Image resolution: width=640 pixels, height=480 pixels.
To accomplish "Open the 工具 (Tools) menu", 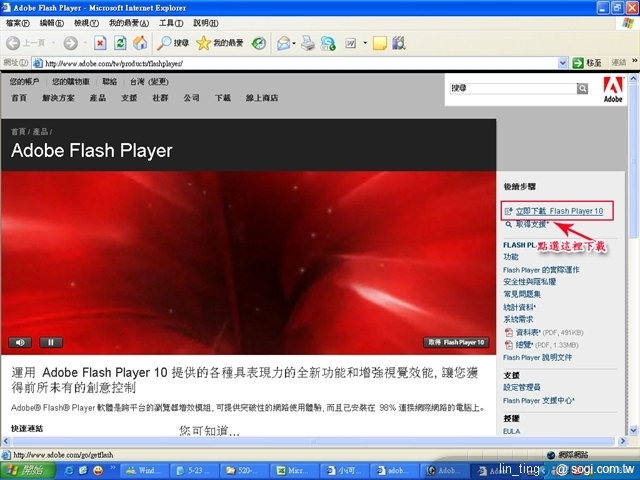I will pos(171,23).
